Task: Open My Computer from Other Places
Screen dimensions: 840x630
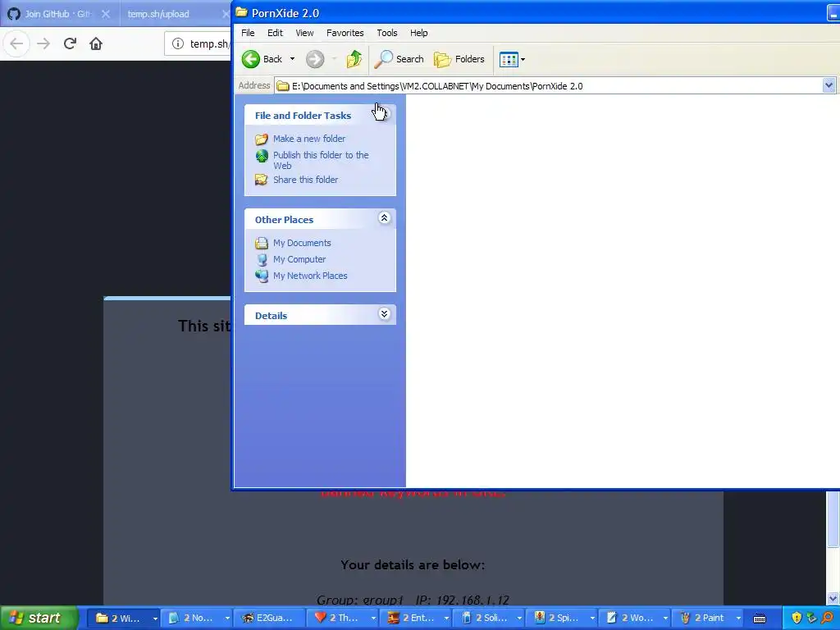Action: [x=299, y=259]
